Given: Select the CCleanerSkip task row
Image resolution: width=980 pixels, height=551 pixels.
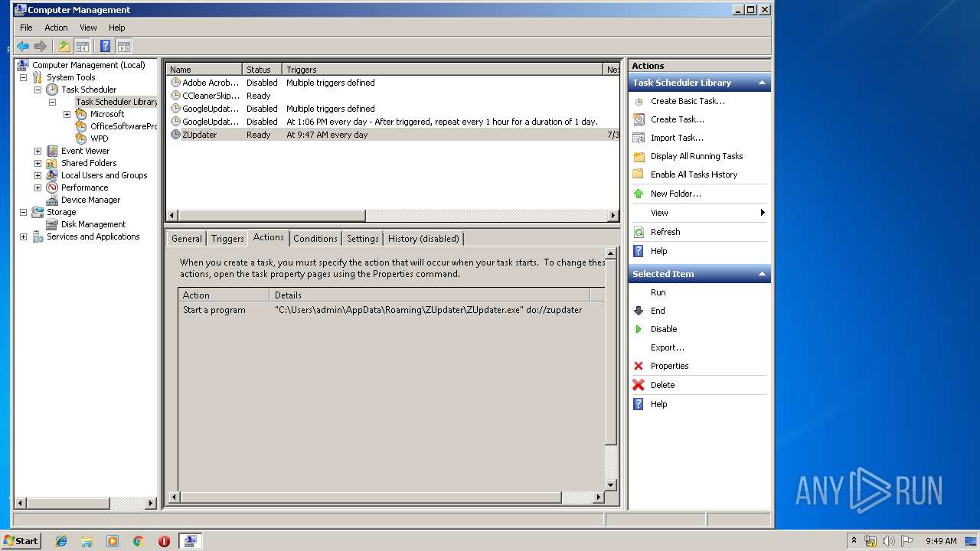Looking at the screenshot, I should [393, 96].
